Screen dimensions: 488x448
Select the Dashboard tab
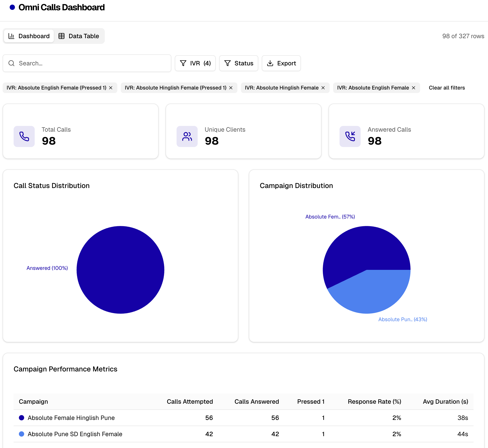tap(29, 36)
